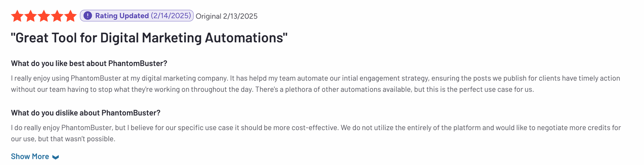Click the purple exclamation icon in badge

pyautogui.click(x=88, y=16)
